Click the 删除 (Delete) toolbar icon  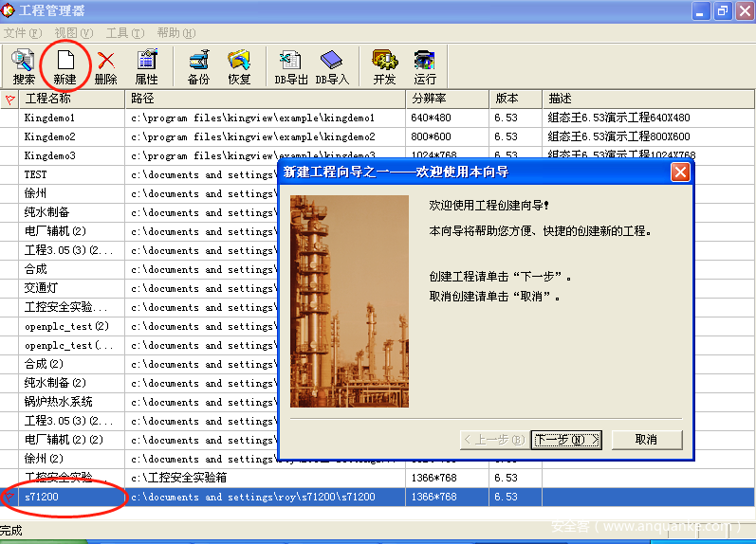click(x=105, y=66)
